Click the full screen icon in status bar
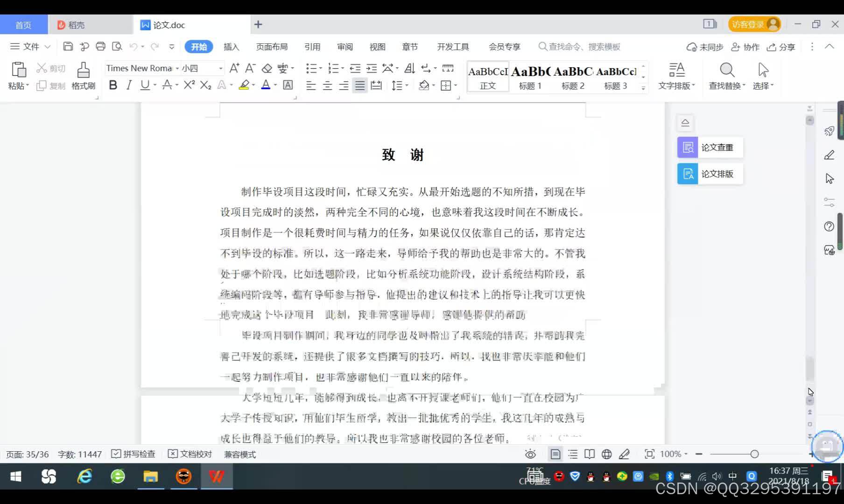The image size is (844, 504). (x=649, y=454)
